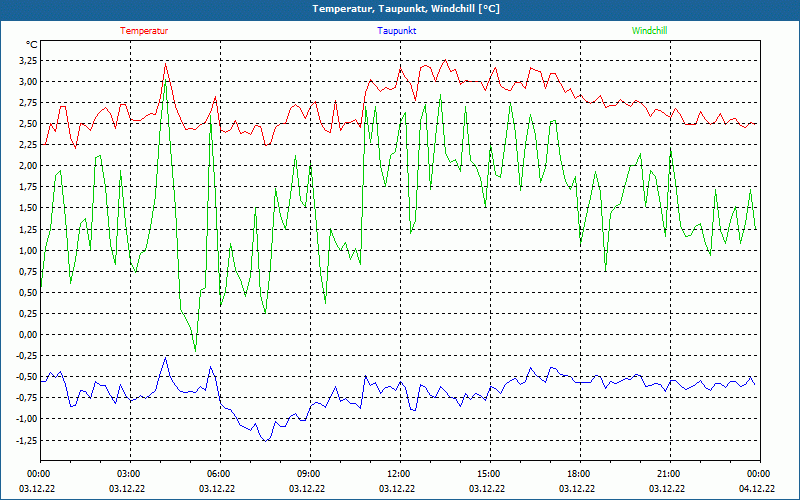The image size is (800, 500).
Task: Click the chart title Temperatur, Taupunkt, Windchill [°C]
Action: click(406, 9)
